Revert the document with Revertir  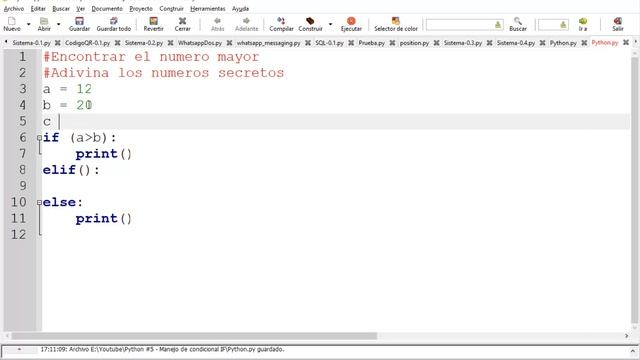[x=153, y=24]
